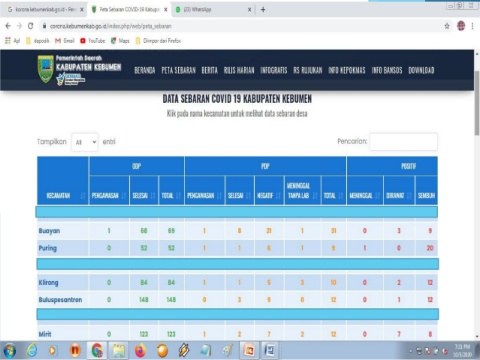Expand the Tampilkan entries dropdown
This screenshot has width=480, height=360.
click(85, 142)
